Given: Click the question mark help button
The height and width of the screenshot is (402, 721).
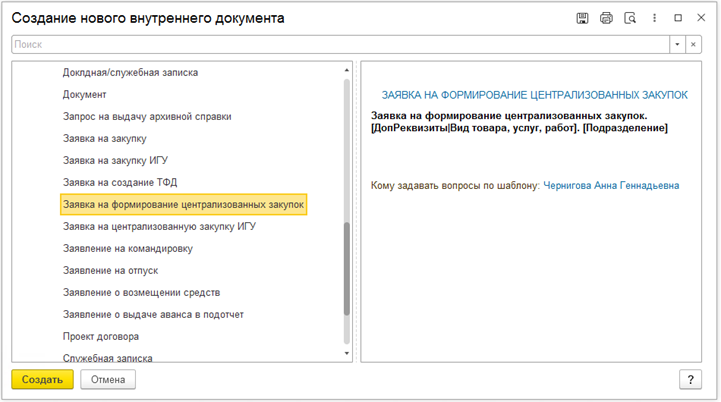Looking at the screenshot, I should 690,379.
